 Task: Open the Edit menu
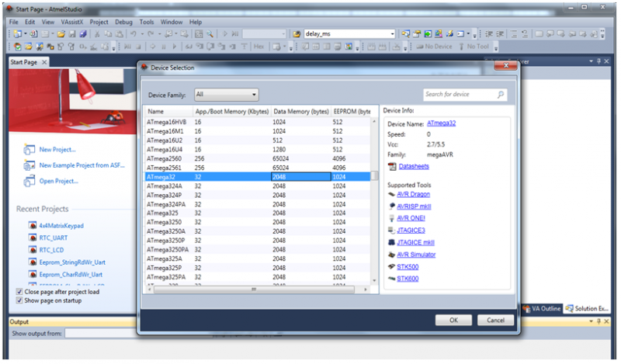[29, 23]
